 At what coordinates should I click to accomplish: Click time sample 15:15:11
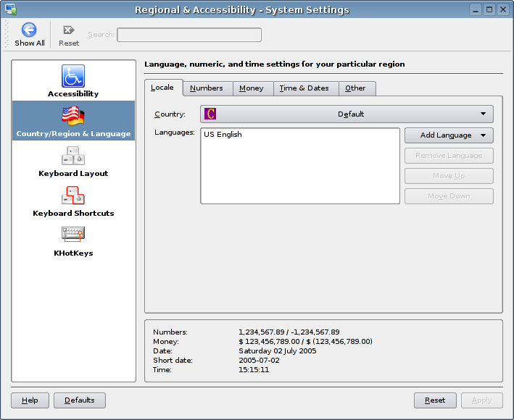click(x=254, y=370)
